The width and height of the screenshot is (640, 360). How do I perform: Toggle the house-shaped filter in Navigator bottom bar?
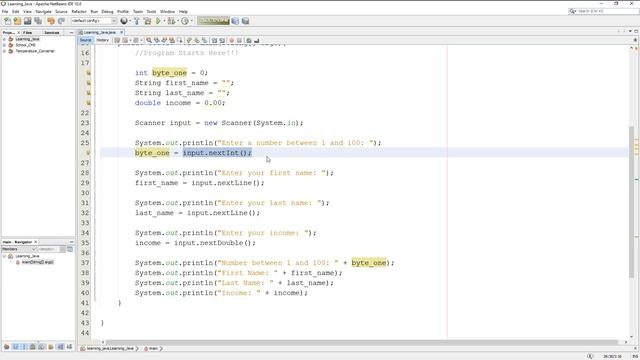pos(33,347)
